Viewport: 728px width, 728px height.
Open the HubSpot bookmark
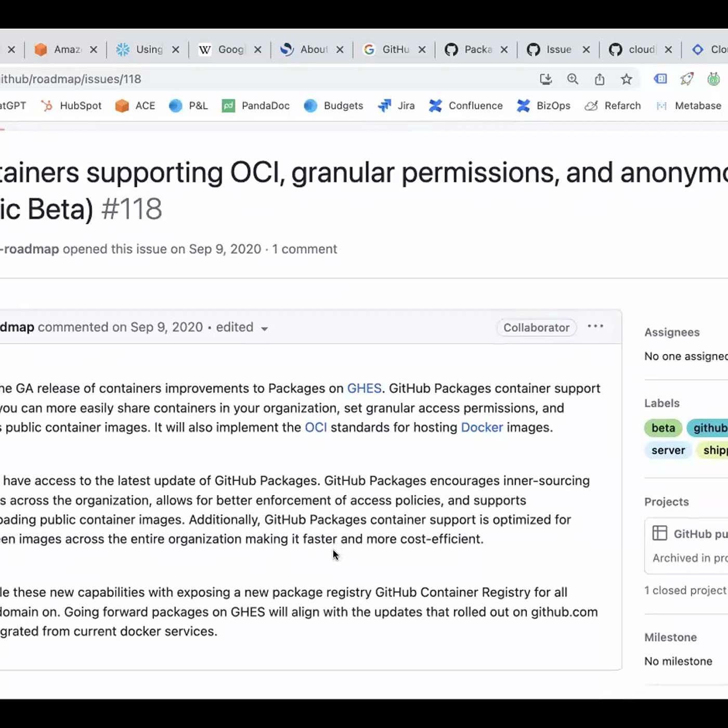coord(71,106)
